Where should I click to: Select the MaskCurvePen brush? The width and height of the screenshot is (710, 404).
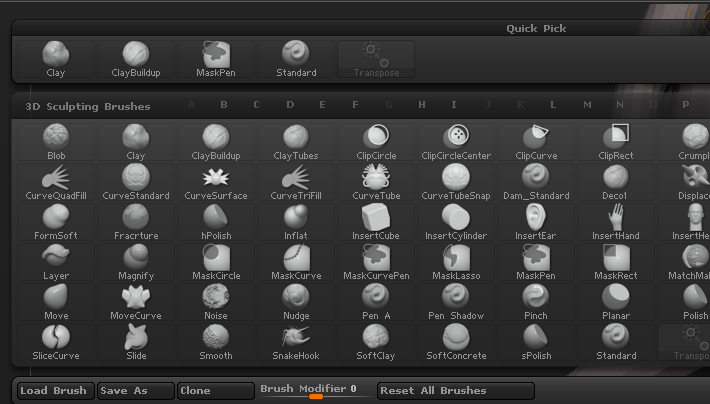(376, 262)
